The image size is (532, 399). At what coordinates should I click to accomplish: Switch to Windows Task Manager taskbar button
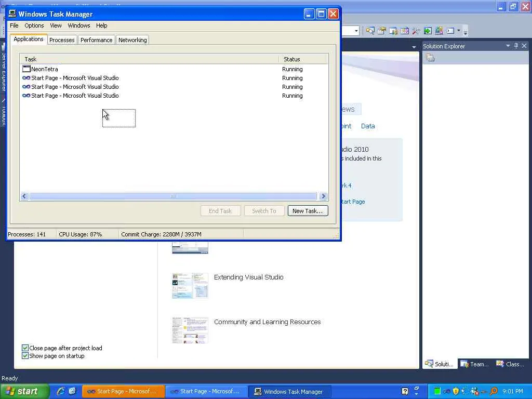(x=290, y=391)
